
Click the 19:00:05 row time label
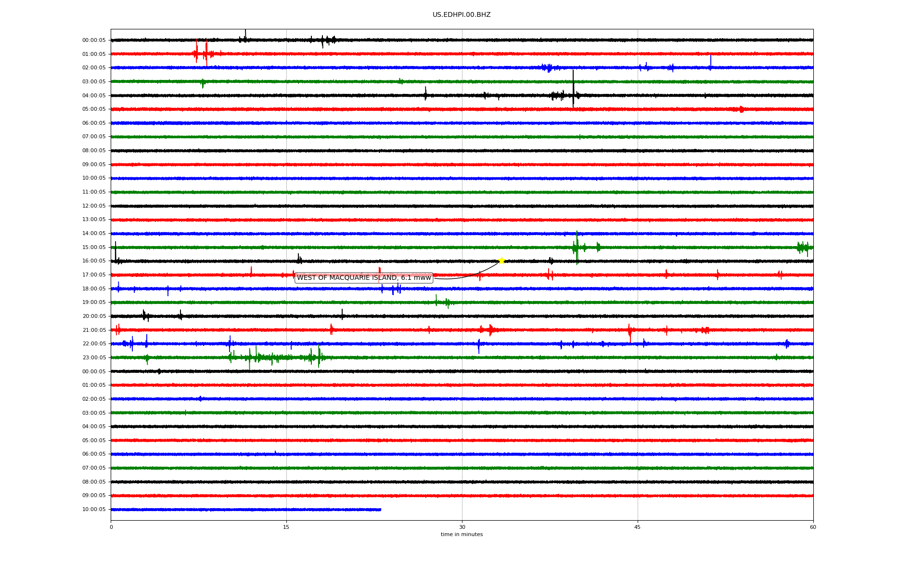pos(94,302)
